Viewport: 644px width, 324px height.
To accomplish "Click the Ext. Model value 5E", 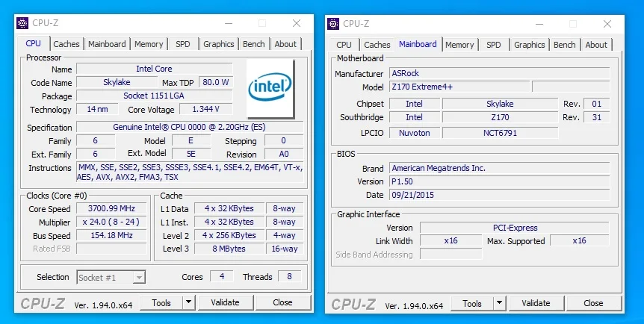I will click(x=191, y=154).
